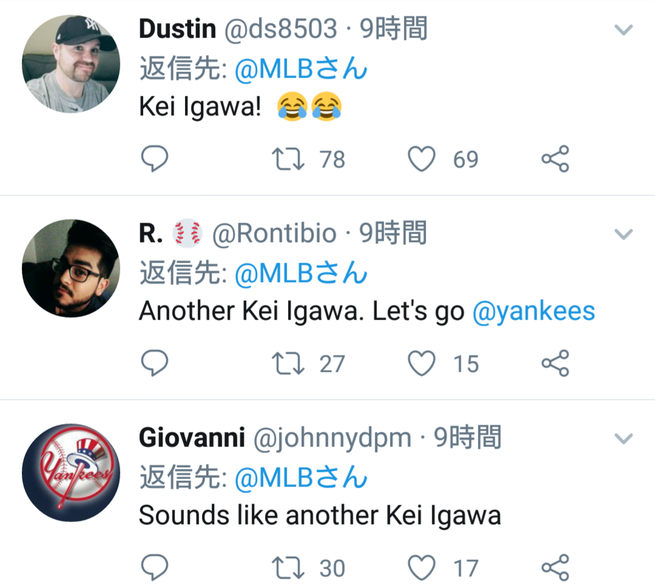Share R.'s tweet
The image size is (655, 587).
[x=555, y=363]
